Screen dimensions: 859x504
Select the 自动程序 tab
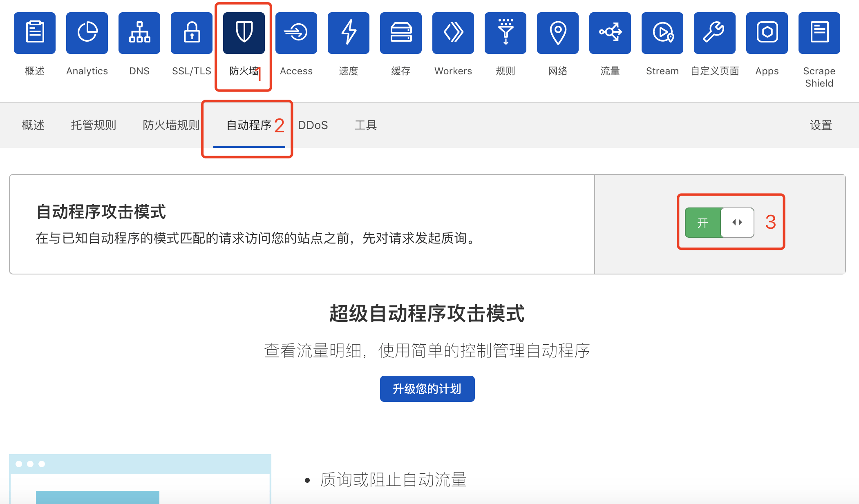tap(249, 125)
